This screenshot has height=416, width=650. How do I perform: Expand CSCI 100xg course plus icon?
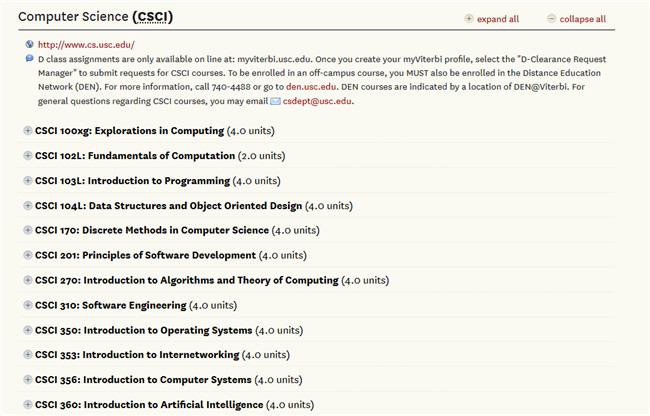click(x=27, y=131)
